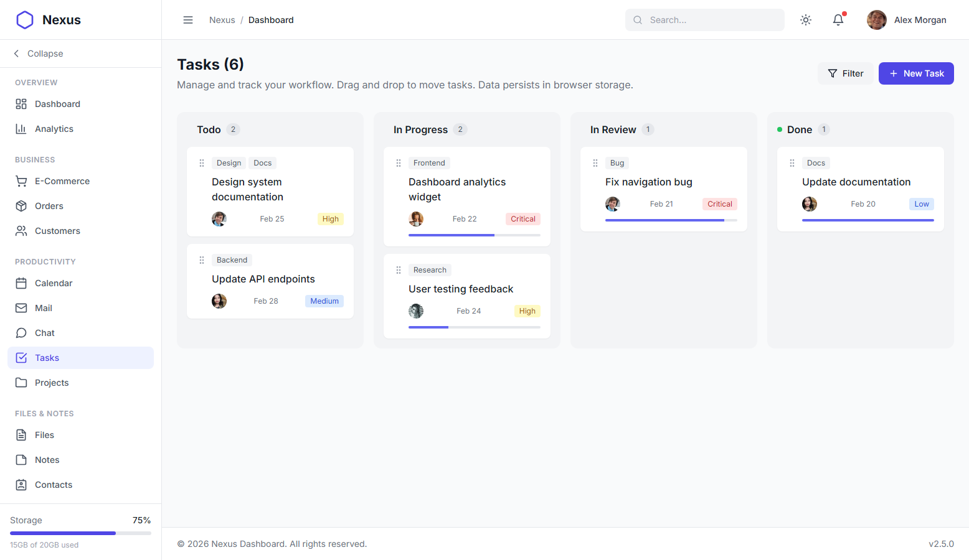Click assignee avatar on User testing feedback

[416, 311]
